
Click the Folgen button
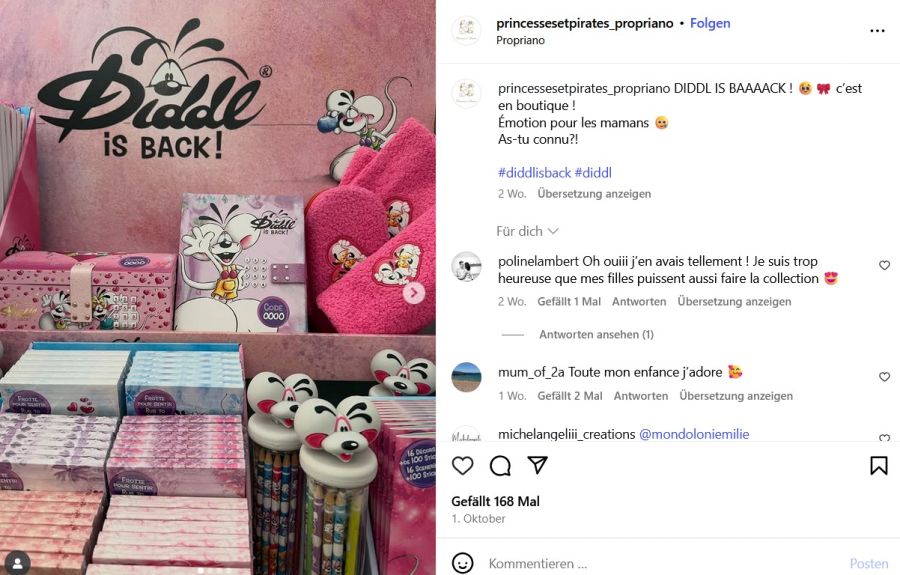click(x=710, y=23)
